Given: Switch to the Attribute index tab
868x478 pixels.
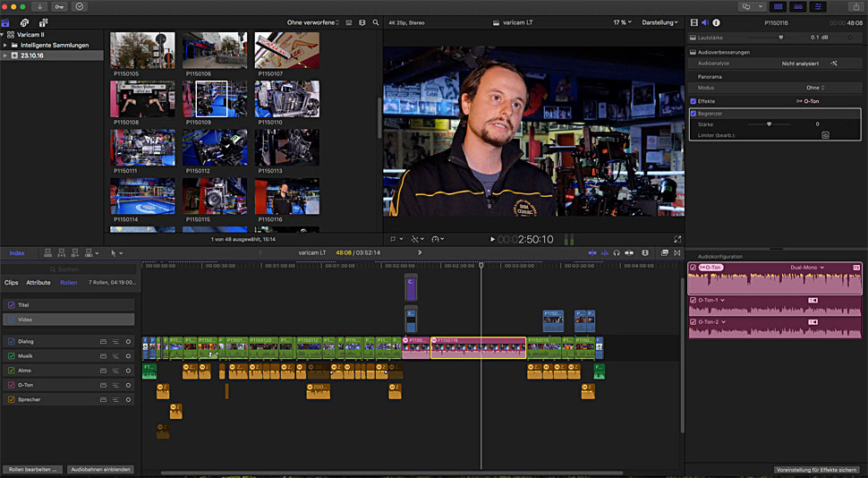Looking at the screenshot, I should click(38, 282).
